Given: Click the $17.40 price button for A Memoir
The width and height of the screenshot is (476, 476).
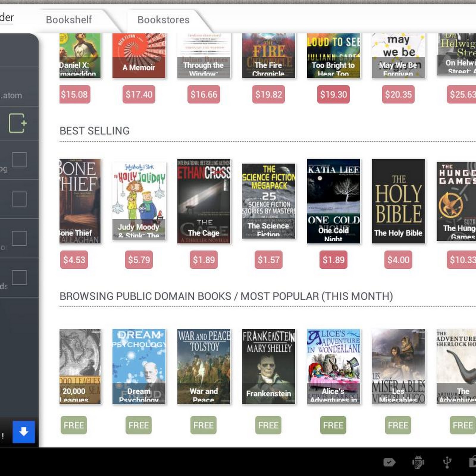Looking at the screenshot, I should click(x=139, y=94).
